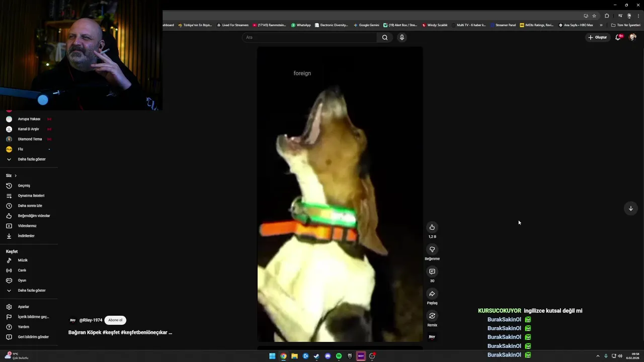The height and width of the screenshot is (362, 644).
Task: Click the Bağıran Köpek short title
Action: [x=120, y=332]
